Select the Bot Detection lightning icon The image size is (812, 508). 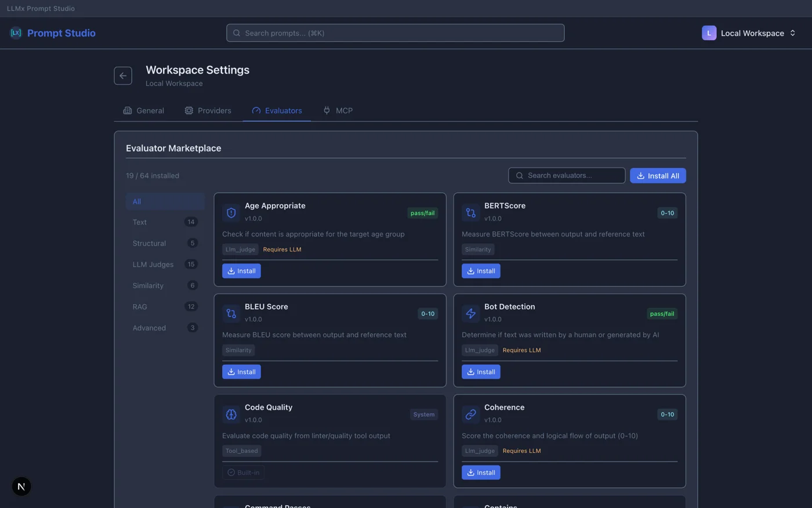point(470,314)
